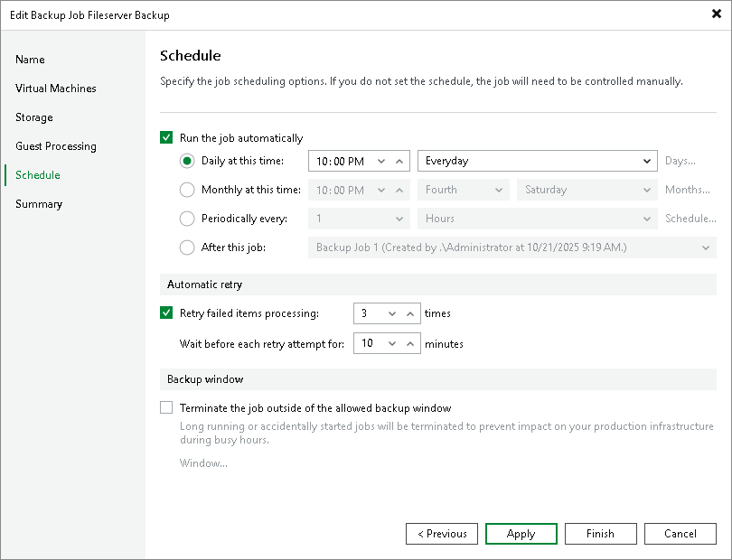Image resolution: width=732 pixels, height=560 pixels.
Task: Enable Run the job automatically
Action: coord(166,137)
